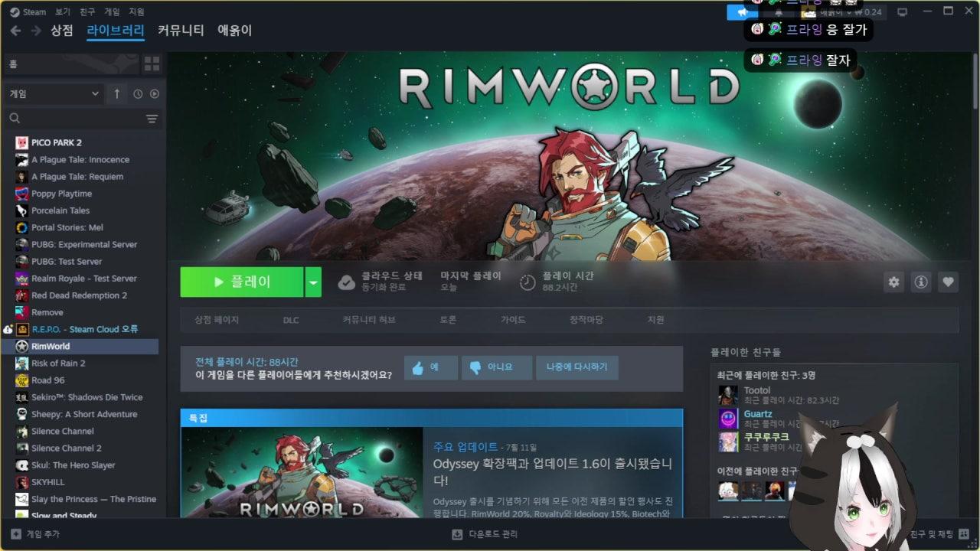Go forward with the right arrow
980x551 pixels.
36,31
